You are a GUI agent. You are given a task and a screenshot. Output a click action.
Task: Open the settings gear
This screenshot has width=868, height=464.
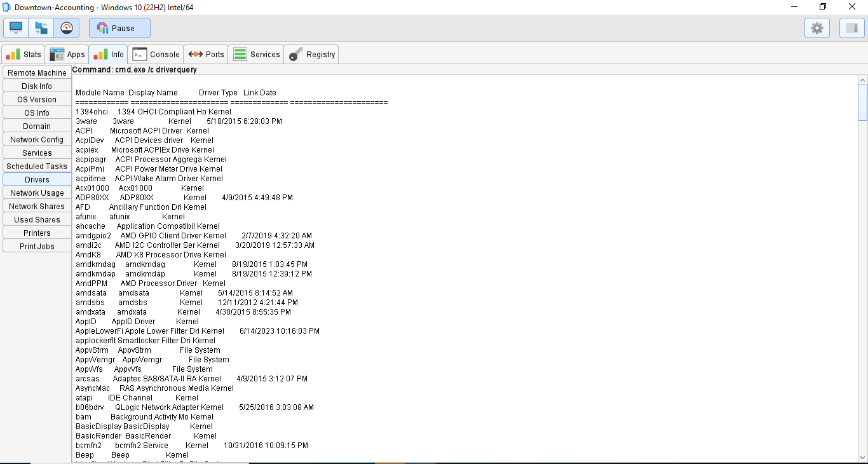tap(817, 28)
